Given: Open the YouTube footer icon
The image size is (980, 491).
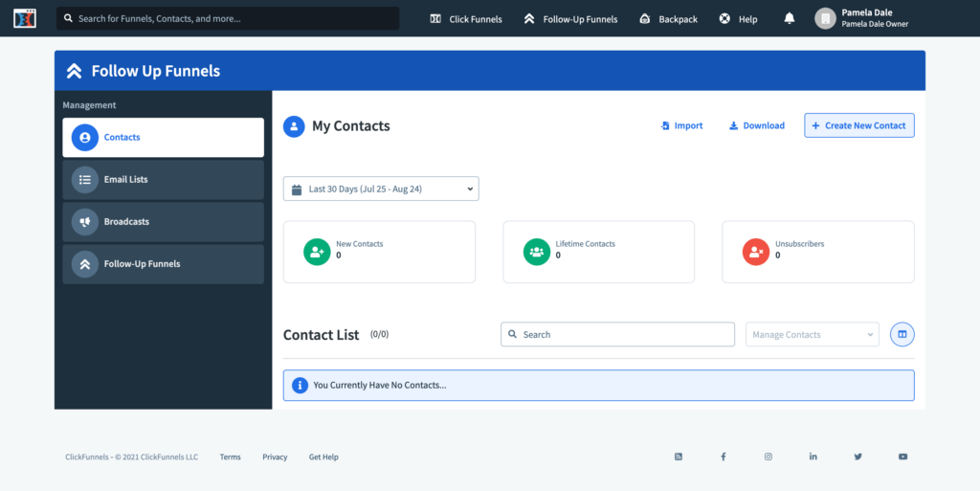Looking at the screenshot, I should pyautogui.click(x=903, y=457).
